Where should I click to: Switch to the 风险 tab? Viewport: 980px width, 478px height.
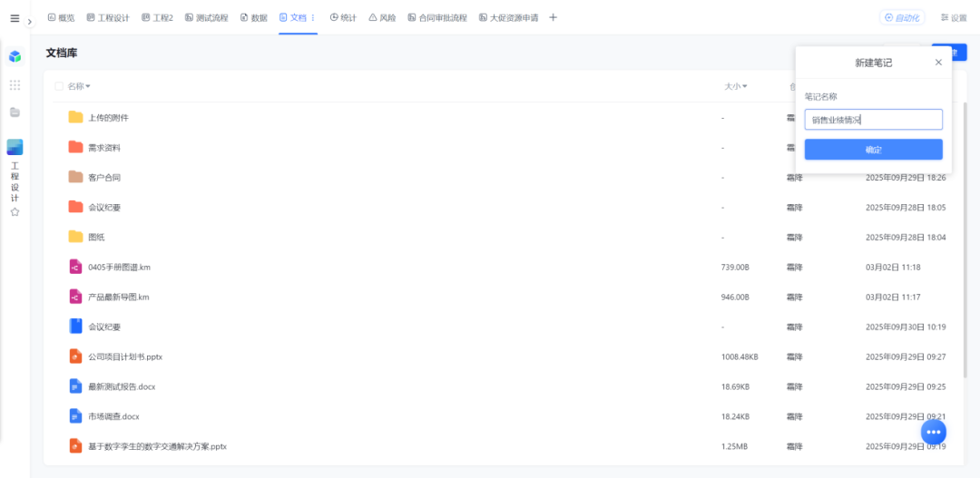(x=382, y=18)
